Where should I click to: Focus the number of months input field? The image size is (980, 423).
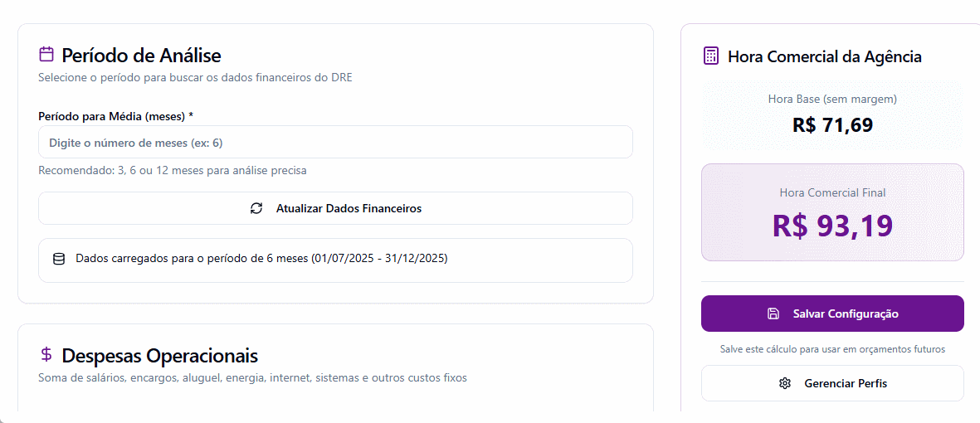[335, 143]
